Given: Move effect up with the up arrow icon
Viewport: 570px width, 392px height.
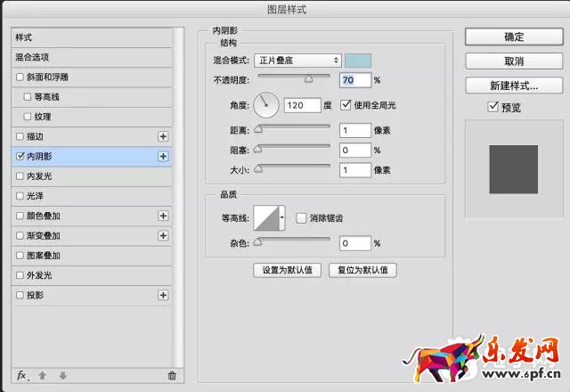Looking at the screenshot, I should pyautogui.click(x=44, y=376).
